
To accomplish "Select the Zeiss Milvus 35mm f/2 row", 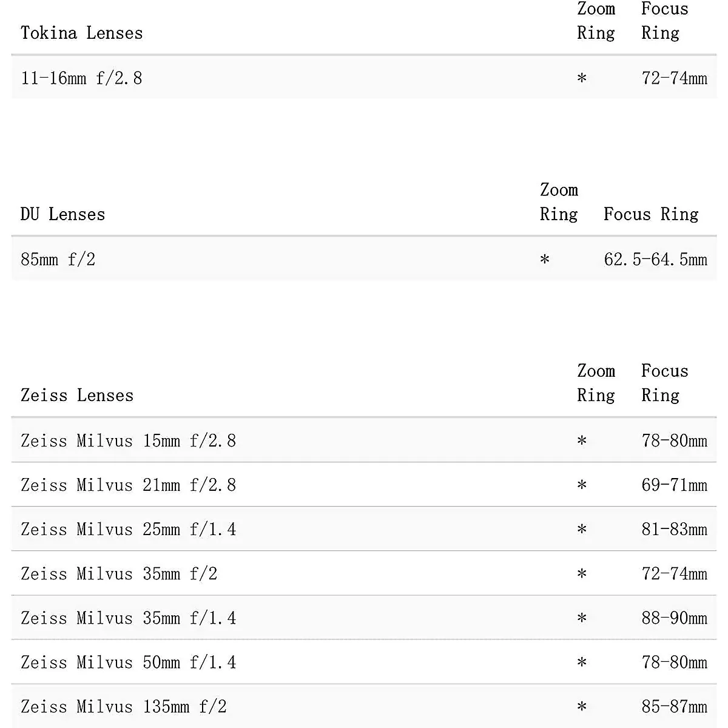I will coord(119,573).
